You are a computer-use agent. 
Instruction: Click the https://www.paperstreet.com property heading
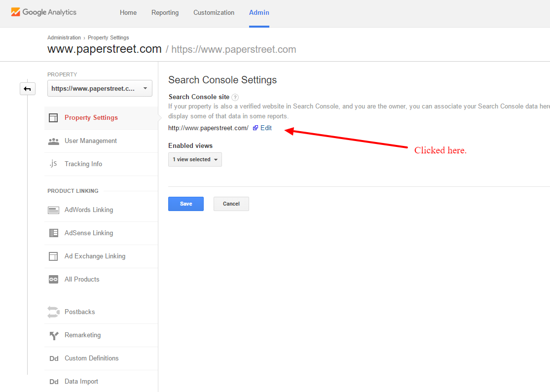pyautogui.click(x=234, y=49)
